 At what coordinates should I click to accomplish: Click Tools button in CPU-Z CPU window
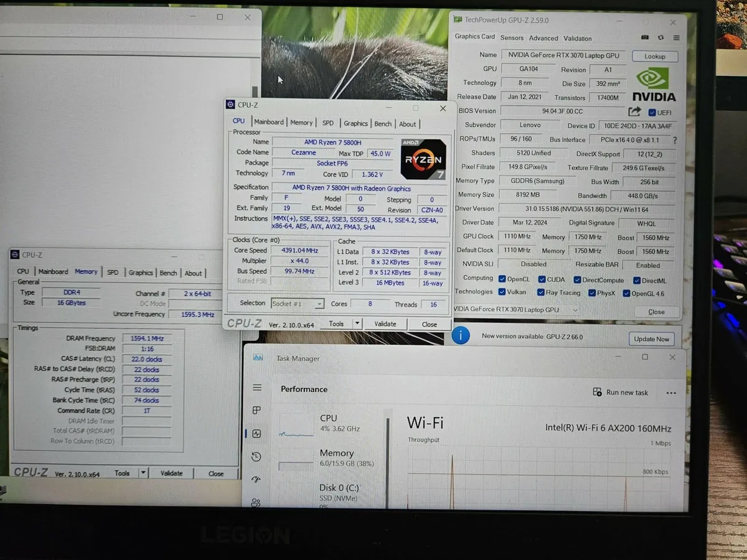336,324
